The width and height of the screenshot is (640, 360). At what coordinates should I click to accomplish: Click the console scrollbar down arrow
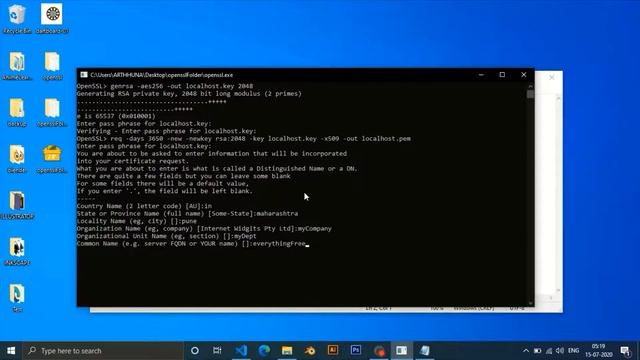tap(530, 303)
